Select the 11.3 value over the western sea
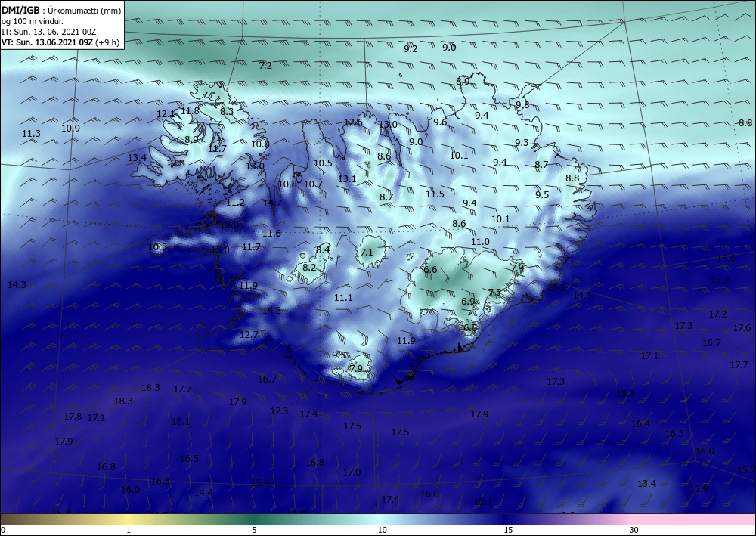 (31, 134)
